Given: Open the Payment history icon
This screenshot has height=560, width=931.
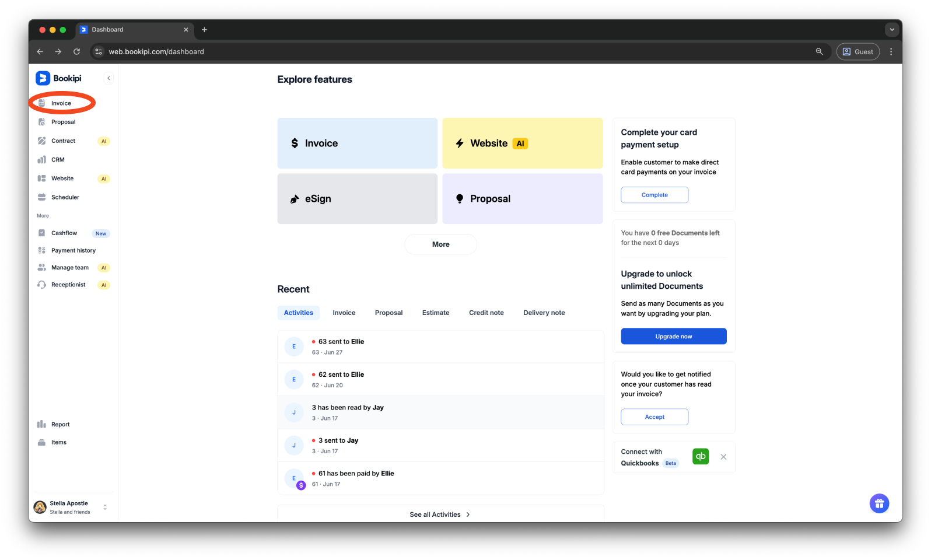Looking at the screenshot, I should point(41,250).
